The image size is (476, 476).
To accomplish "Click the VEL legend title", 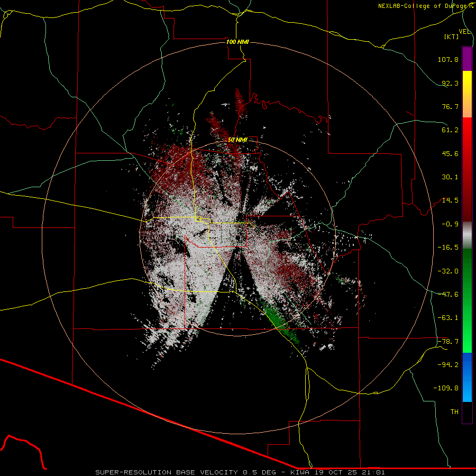I will [464, 32].
